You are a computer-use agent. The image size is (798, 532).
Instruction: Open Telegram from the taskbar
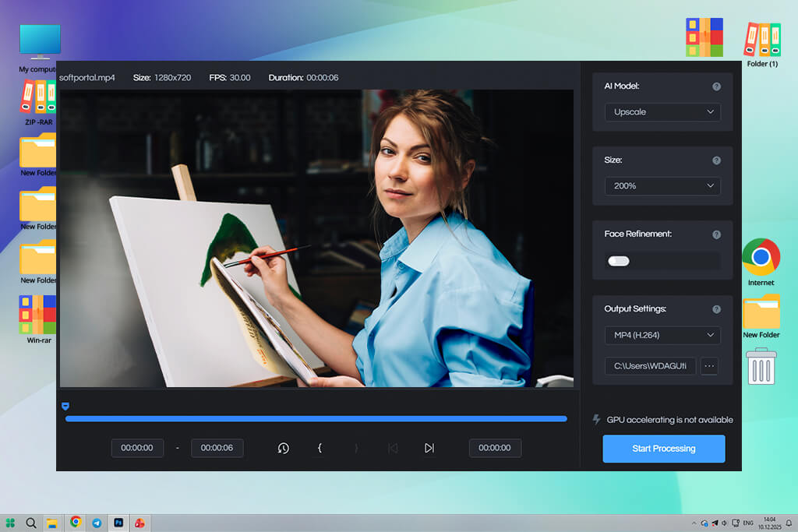pyautogui.click(x=97, y=523)
